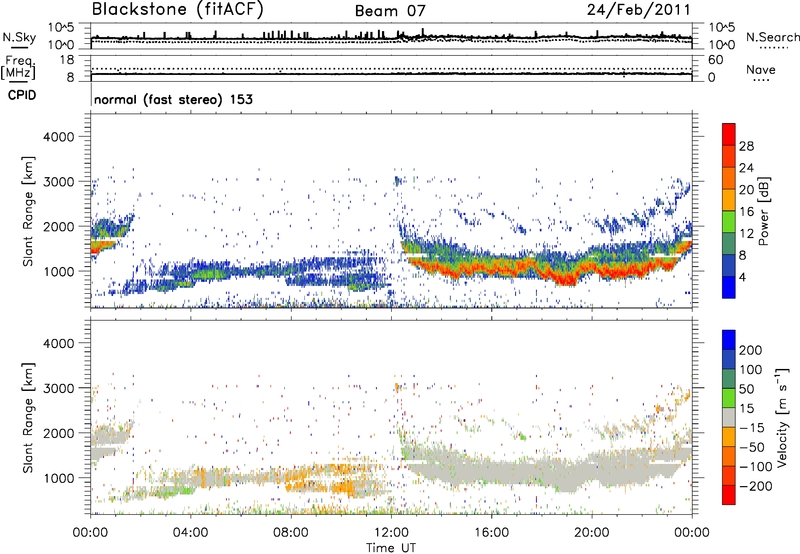The width and height of the screenshot is (800, 554).
Task: Click the 08:00 time axis tick label
Action: point(291,533)
